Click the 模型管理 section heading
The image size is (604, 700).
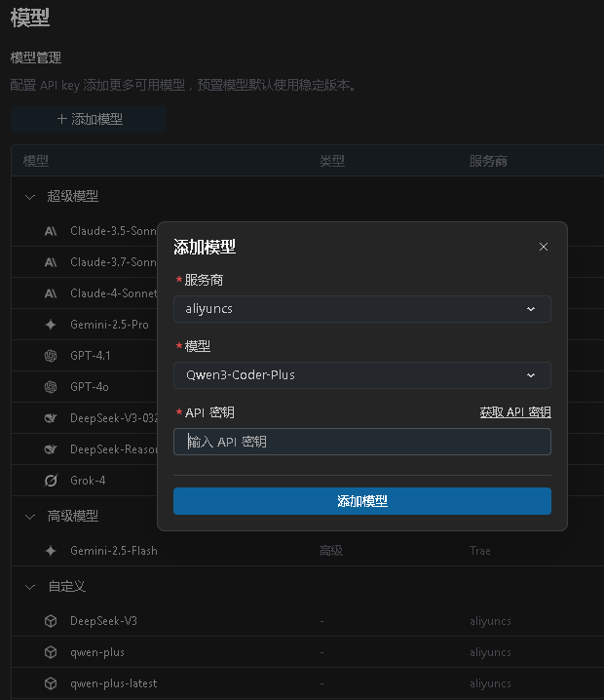[36, 58]
